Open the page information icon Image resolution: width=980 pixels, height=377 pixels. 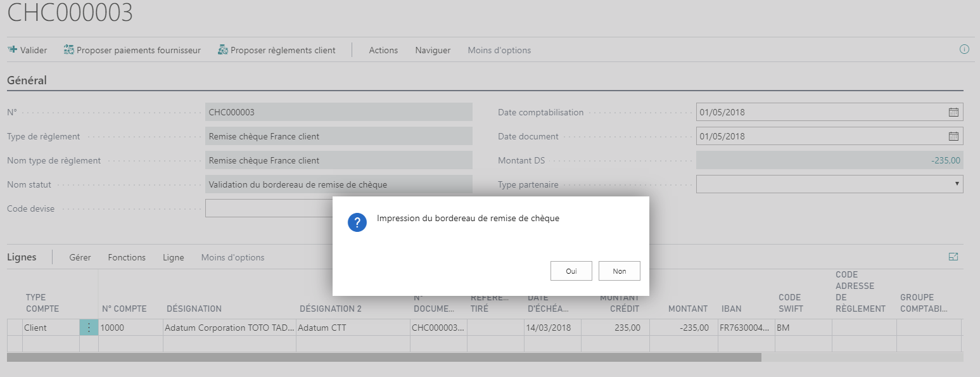point(964,49)
